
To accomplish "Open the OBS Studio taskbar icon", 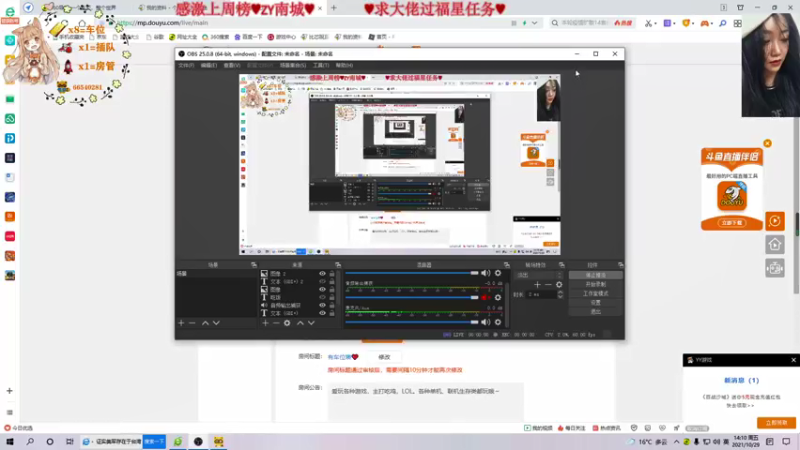I will click(198, 441).
